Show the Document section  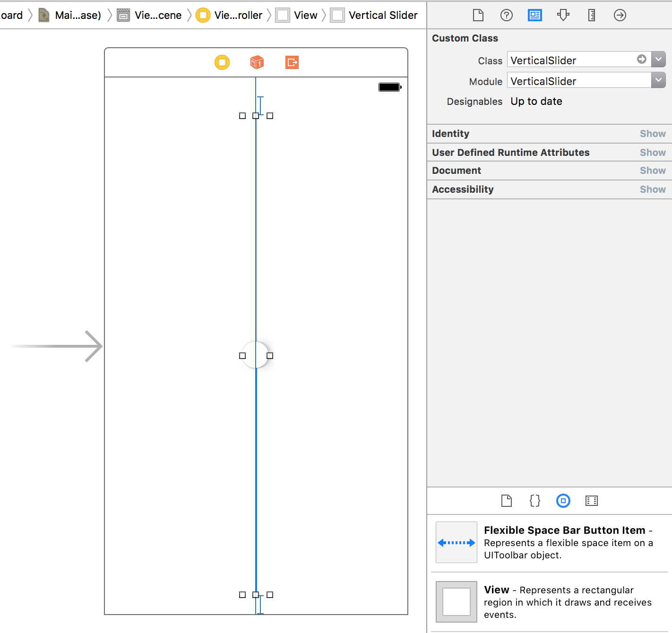pyautogui.click(x=652, y=171)
